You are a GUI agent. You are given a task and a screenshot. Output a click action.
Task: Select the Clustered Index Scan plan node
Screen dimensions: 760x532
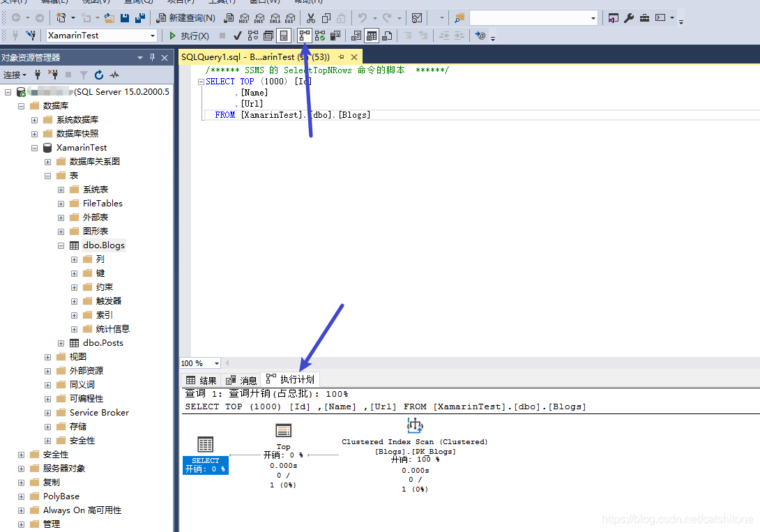click(x=414, y=455)
